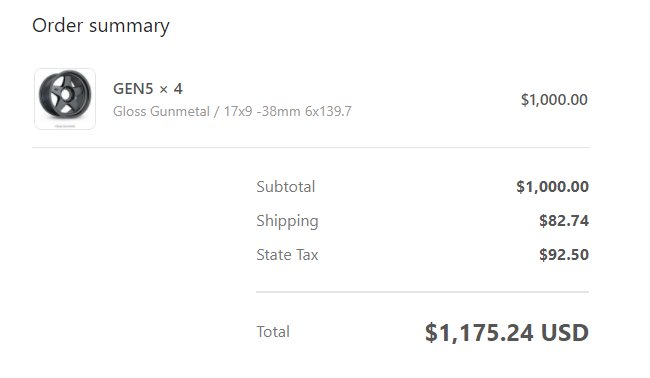This screenshot has width=650, height=378.
Task: Click the Shipping label
Action: tap(287, 221)
